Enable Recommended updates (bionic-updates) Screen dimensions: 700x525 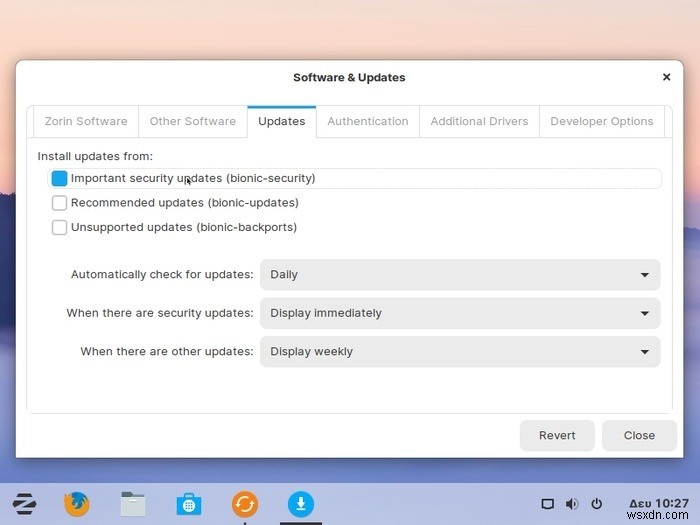click(x=59, y=203)
